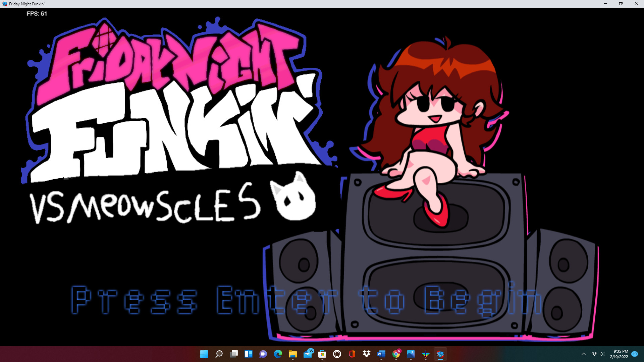Image resolution: width=644 pixels, height=362 pixels.
Task: Open the Windows Start menu
Action: [x=204, y=354]
